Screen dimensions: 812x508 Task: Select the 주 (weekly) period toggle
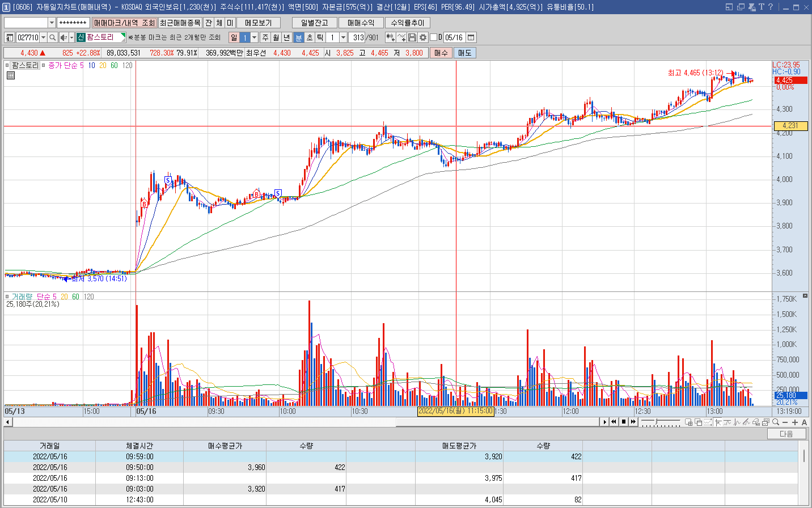tap(265, 37)
